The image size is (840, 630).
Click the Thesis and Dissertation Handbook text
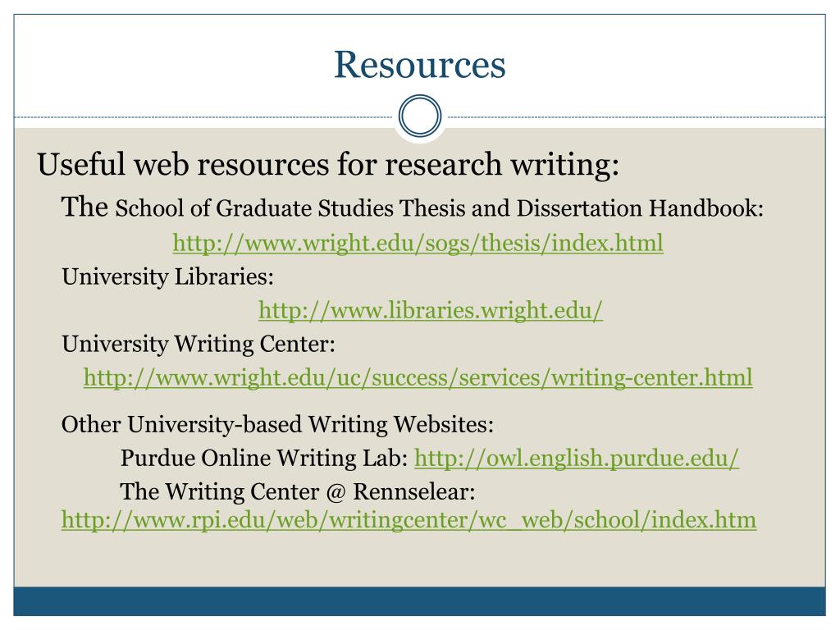[x=582, y=208]
